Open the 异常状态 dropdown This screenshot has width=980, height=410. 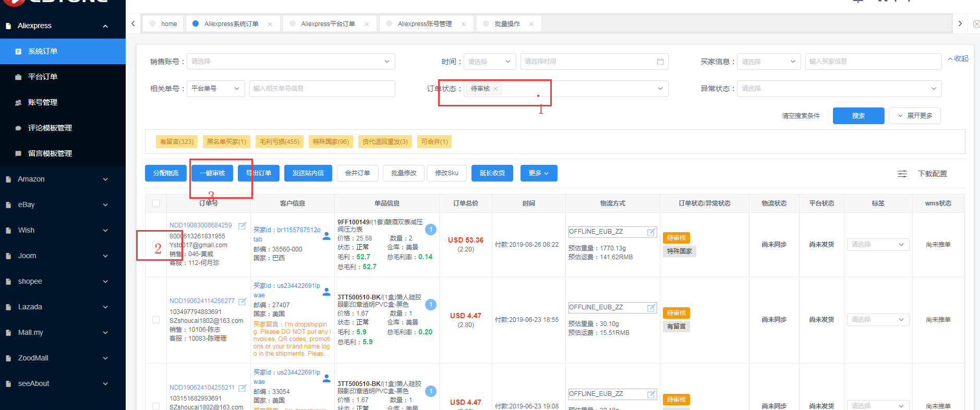[839, 89]
